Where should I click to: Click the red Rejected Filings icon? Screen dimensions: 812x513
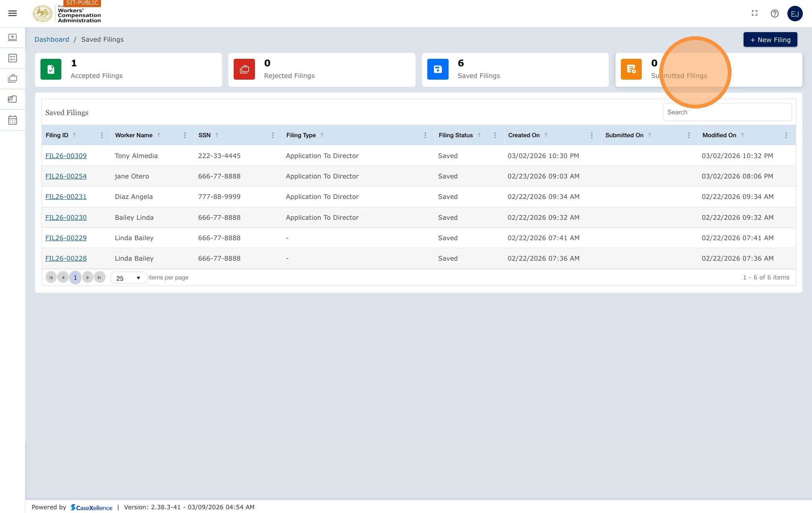click(x=244, y=69)
